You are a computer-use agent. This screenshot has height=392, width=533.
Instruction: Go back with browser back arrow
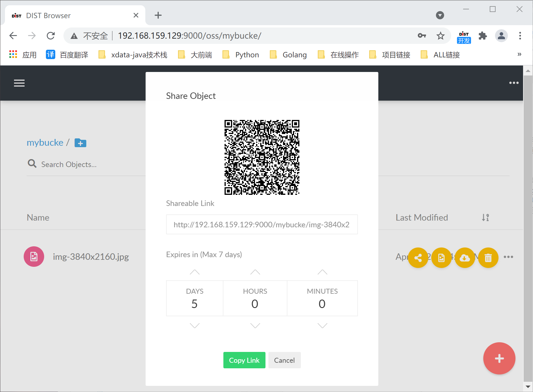click(13, 36)
